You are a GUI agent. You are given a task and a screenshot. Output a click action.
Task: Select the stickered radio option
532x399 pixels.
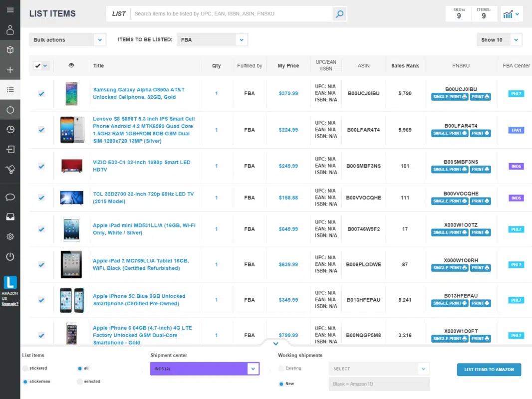25,369
